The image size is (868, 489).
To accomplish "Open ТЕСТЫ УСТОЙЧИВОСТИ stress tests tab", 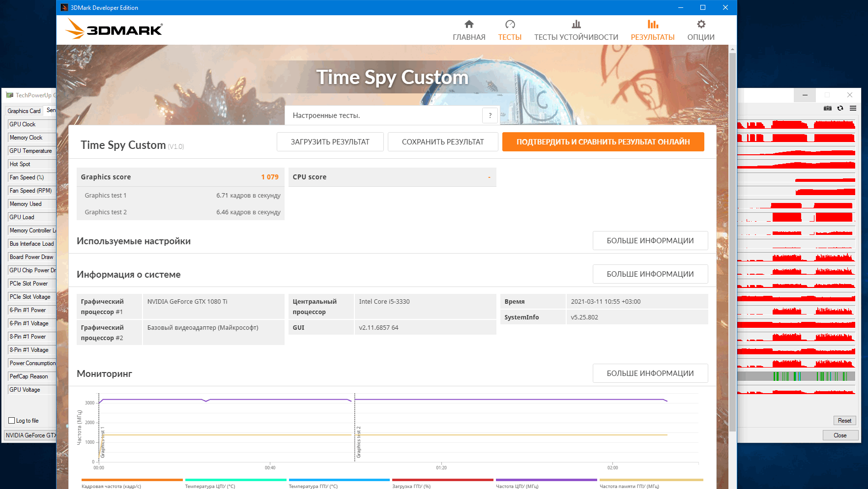I will (x=576, y=30).
